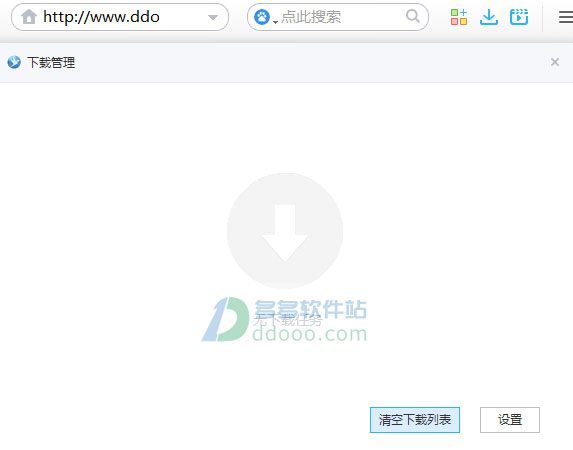Click the Baidu paw search engine icon
This screenshot has width=573, height=450.
(x=262, y=17)
